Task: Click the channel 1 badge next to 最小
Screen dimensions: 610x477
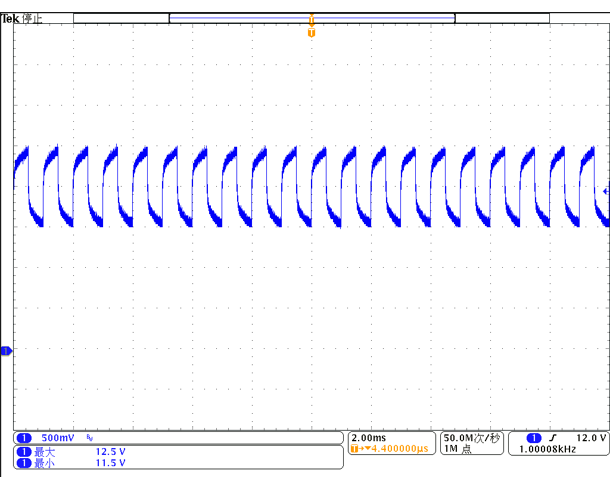Action: (x=24, y=463)
